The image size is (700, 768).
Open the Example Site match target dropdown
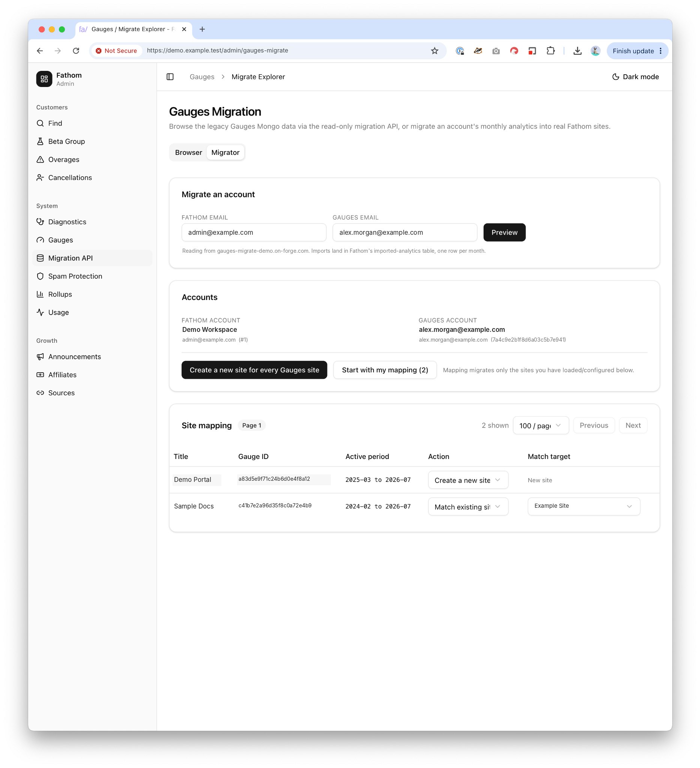point(583,506)
